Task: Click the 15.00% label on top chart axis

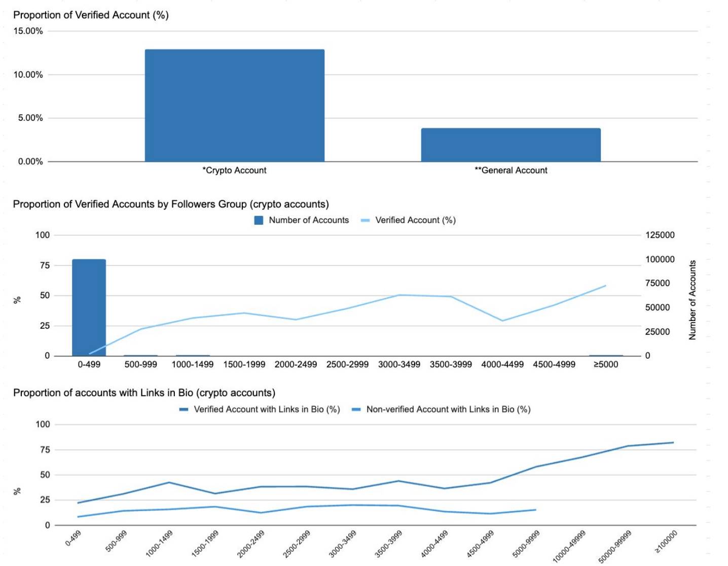Action: tap(28, 31)
